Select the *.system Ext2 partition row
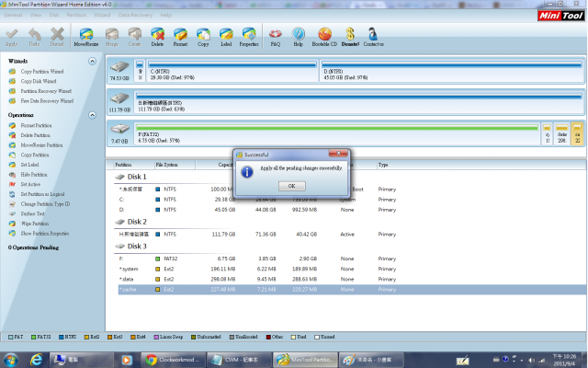 point(351,269)
